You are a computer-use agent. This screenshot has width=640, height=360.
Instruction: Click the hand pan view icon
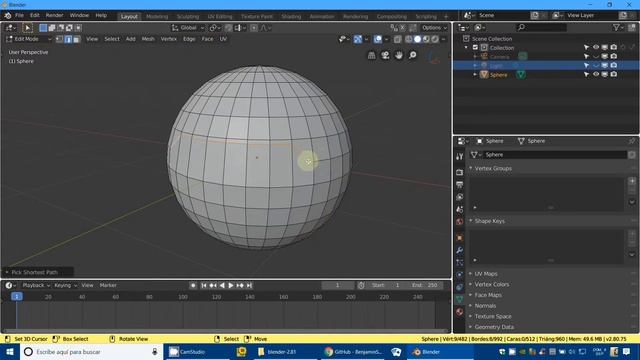click(x=399, y=55)
